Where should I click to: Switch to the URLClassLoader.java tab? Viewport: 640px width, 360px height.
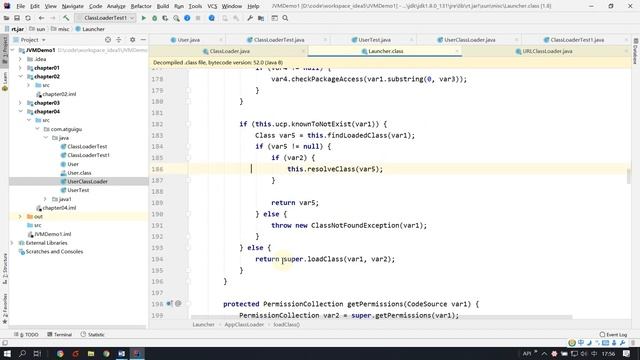click(x=547, y=51)
